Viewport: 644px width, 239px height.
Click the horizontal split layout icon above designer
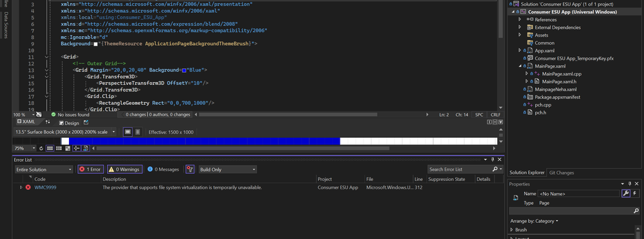coord(495,122)
